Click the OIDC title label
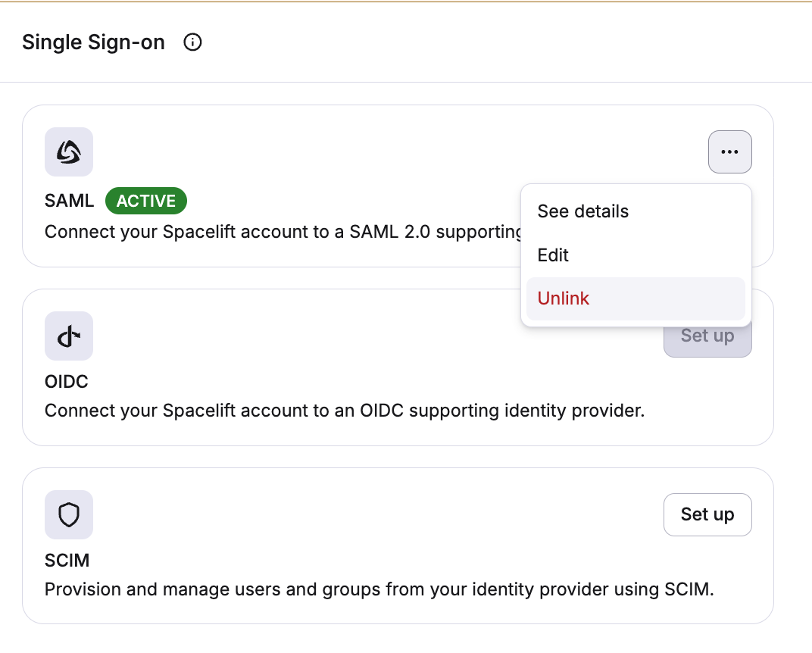Viewport: 812px width, 653px height. coord(67,382)
